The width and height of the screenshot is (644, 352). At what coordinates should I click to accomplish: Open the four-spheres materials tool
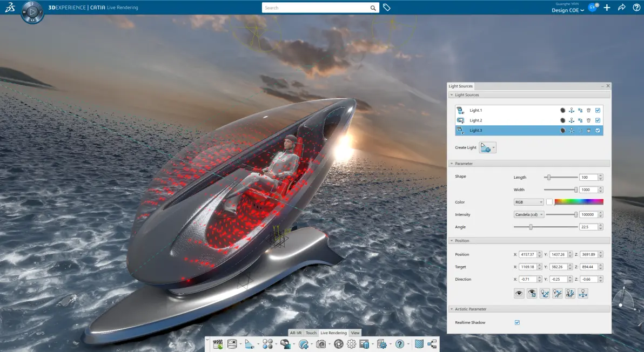click(x=267, y=344)
